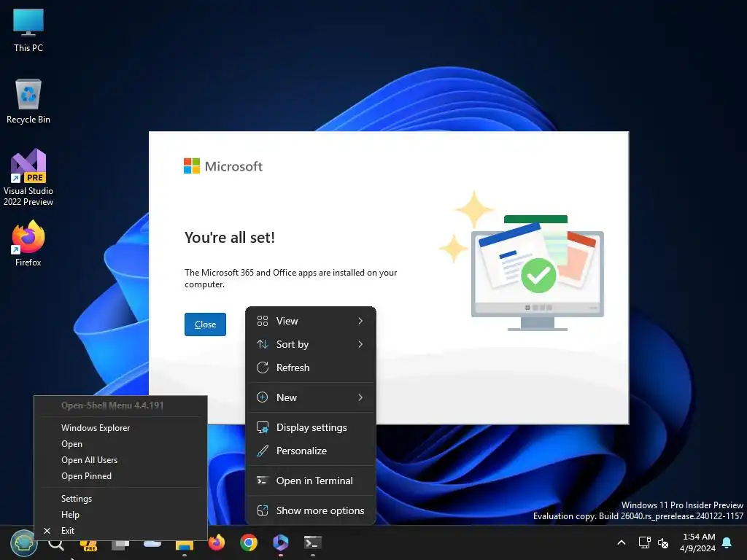Open Display settings from context menu
This screenshot has width=747, height=560.
[311, 427]
